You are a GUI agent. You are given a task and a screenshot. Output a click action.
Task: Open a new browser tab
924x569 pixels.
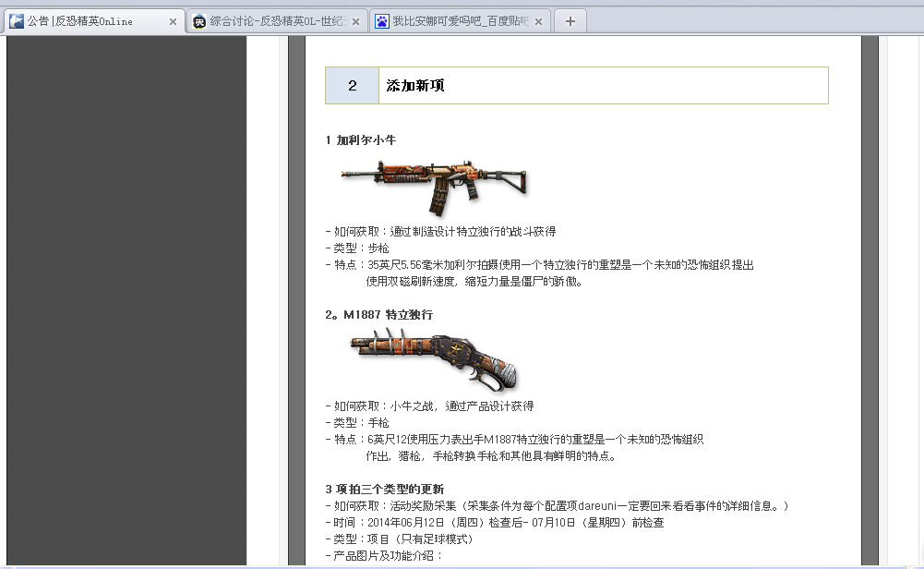point(570,22)
